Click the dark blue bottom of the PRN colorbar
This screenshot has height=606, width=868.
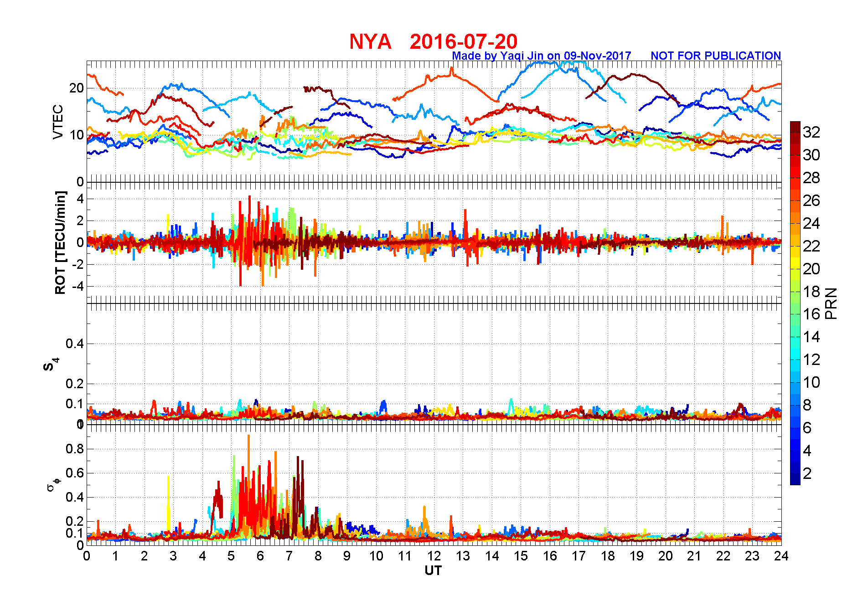795,479
